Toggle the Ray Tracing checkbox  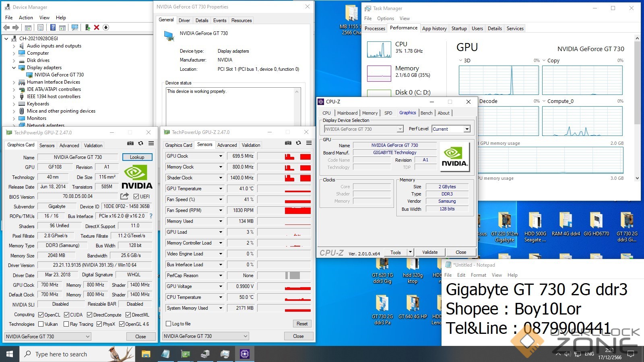66,324
